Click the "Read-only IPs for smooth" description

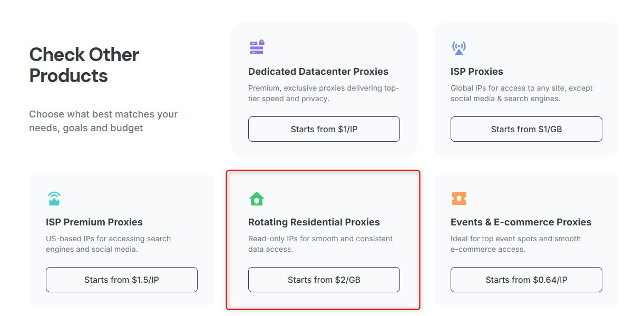pyautogui.click(x=320, y=244)
